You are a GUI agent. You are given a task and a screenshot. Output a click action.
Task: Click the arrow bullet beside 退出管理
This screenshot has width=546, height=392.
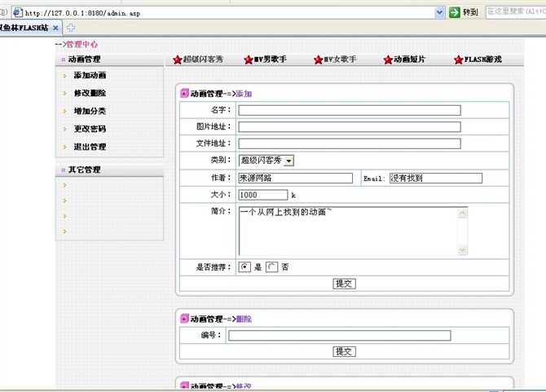pos(64,148)
